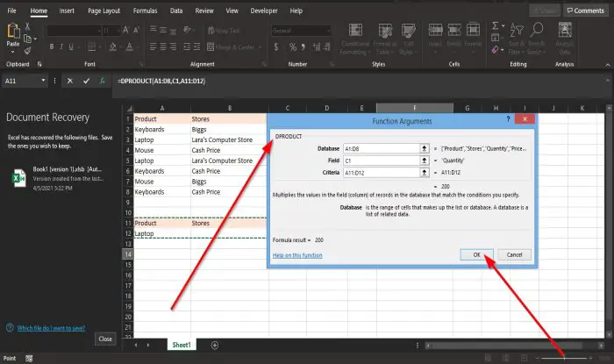Open the Formulas ribbon tab
The width and height of the screenshot is (614, 364).
point(145,11)
